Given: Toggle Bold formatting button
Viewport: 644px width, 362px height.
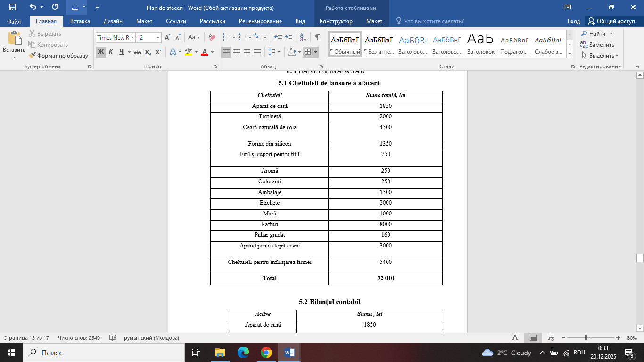Looking at the screenshot, I should 100,52.
